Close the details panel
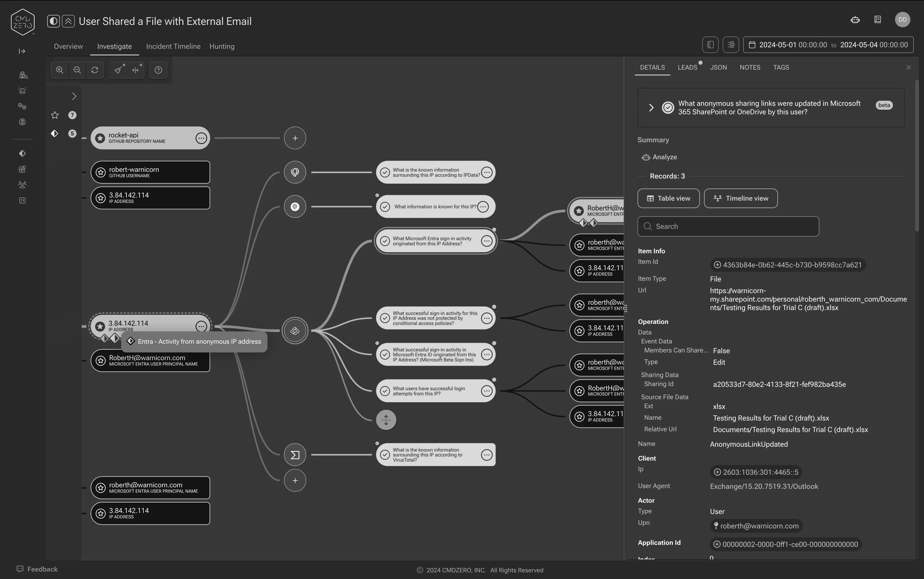Viewport: 924px width, 579px height. 909,67
